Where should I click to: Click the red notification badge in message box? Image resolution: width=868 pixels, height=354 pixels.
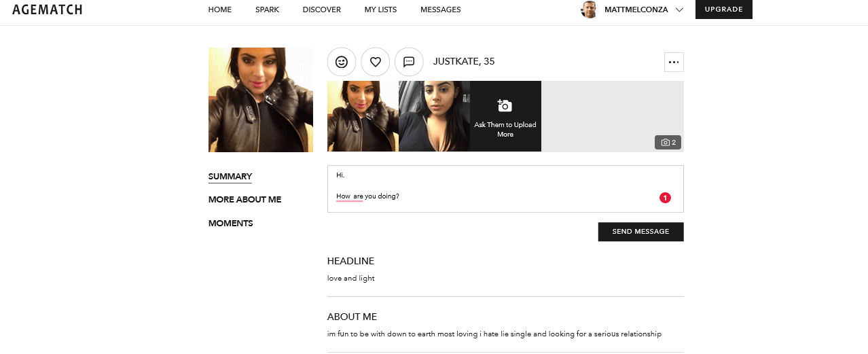coord(665,198)
